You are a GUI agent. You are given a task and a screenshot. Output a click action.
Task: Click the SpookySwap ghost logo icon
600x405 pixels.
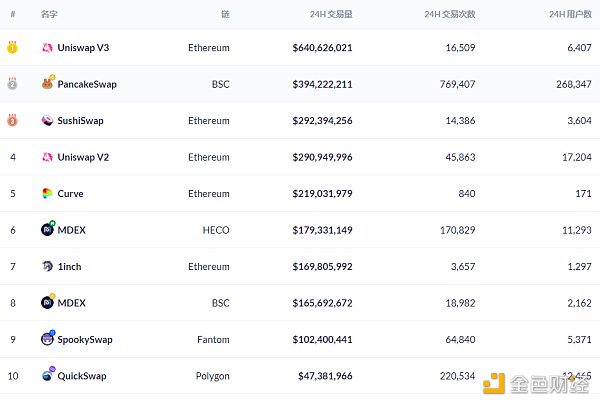[48, 339]
